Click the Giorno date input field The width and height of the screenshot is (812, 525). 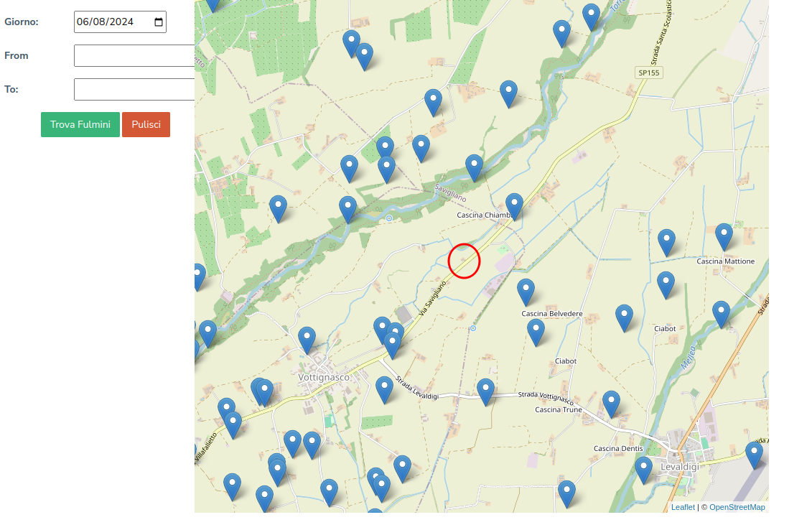click(x=111, y=22)
